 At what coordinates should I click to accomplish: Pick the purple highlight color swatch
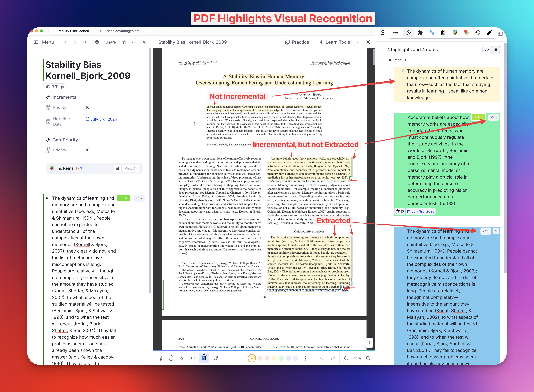click(296, 358)
